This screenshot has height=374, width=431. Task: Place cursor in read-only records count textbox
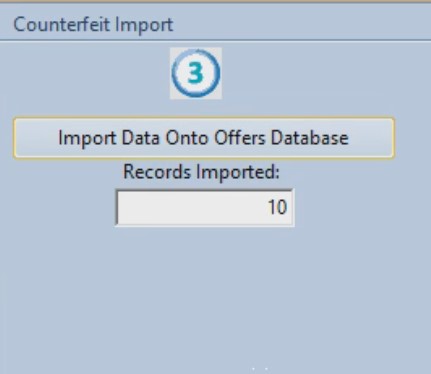(205, 208)
